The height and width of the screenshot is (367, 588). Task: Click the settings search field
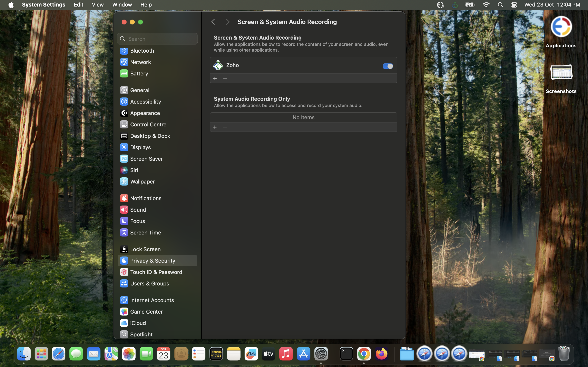coord(157,39)
